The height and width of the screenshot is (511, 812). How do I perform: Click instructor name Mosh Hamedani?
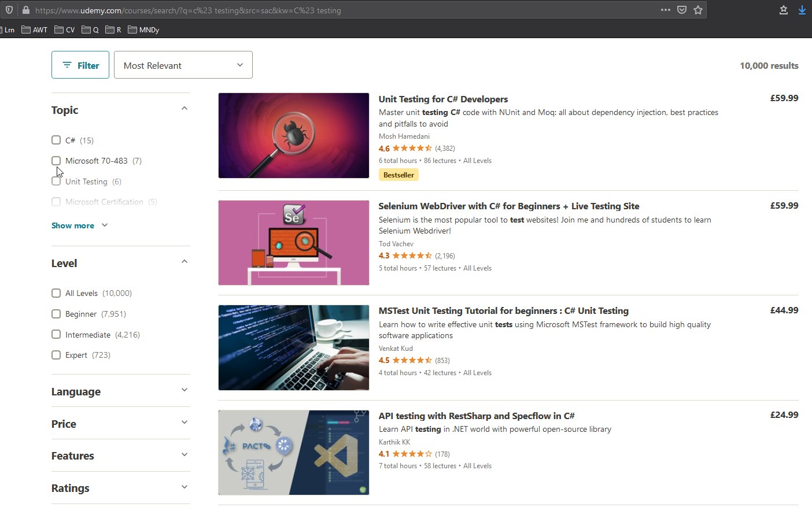point(404,136)
